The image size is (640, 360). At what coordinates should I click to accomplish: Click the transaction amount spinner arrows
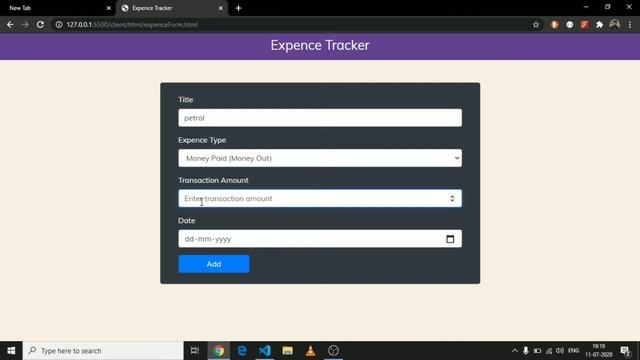pos(452,198)
